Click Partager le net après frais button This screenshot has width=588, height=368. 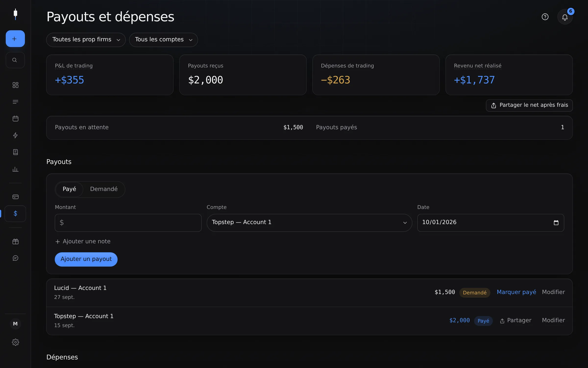(529, 105)
